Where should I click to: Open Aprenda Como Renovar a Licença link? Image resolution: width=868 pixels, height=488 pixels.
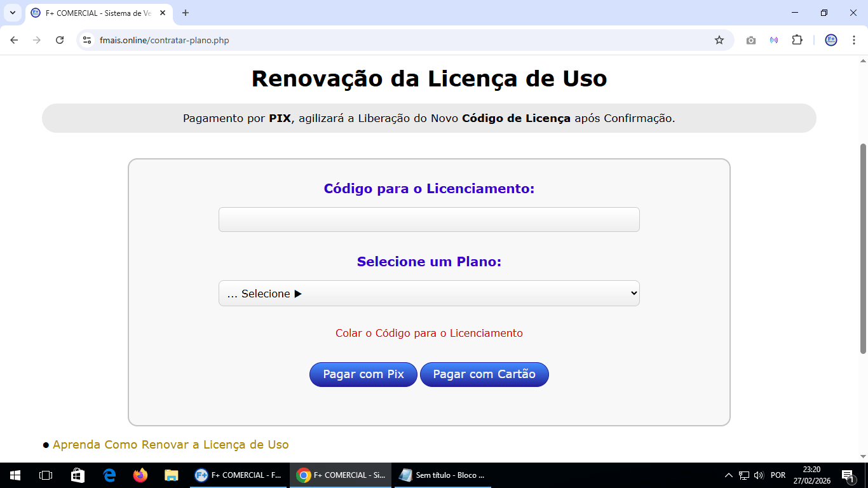point(169,444)
